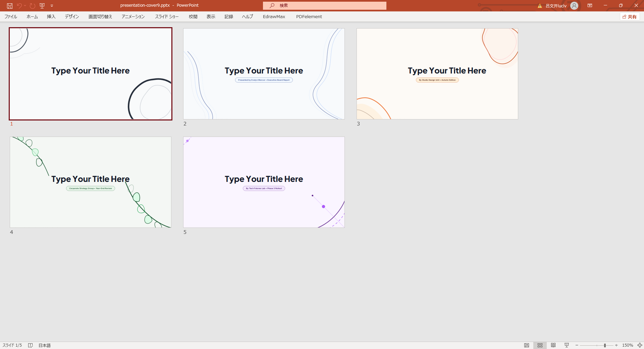Open the EdrawMax tab
Viewport: 644px width, 349px height.
tap(274, 16)
